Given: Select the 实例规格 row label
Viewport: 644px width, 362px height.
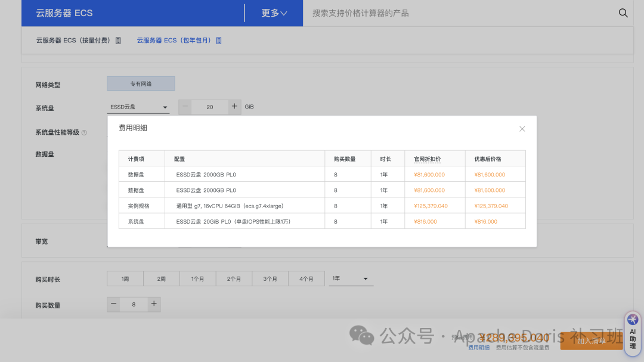Looking at the screenshot, I should point(138,206).
